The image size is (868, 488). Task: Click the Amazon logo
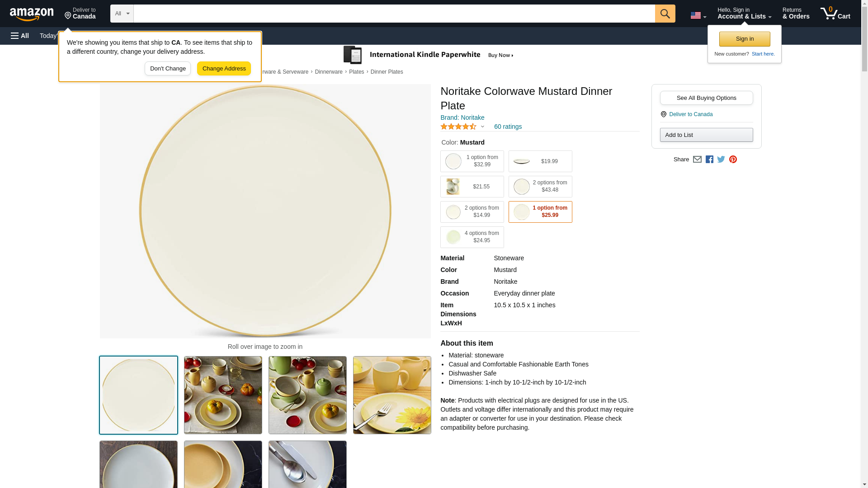pyautogui.click(x=32, y=14)
